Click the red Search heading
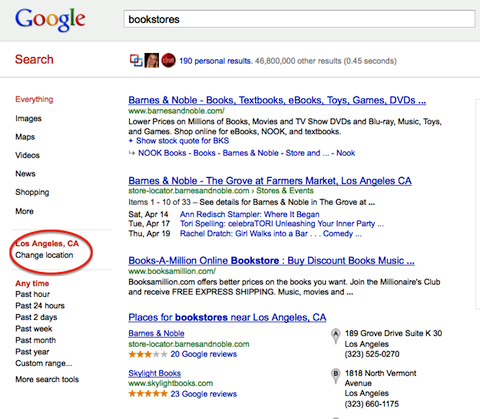480x419 pixels. click(34, 59)
